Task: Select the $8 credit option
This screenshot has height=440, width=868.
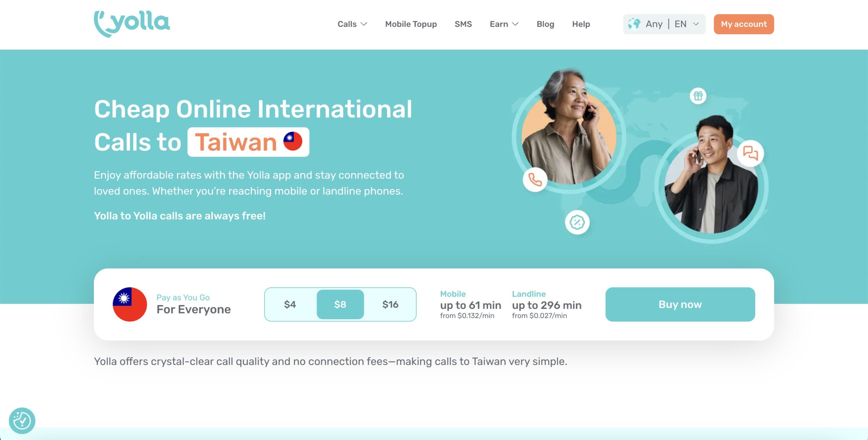Action: coord(340,304)
